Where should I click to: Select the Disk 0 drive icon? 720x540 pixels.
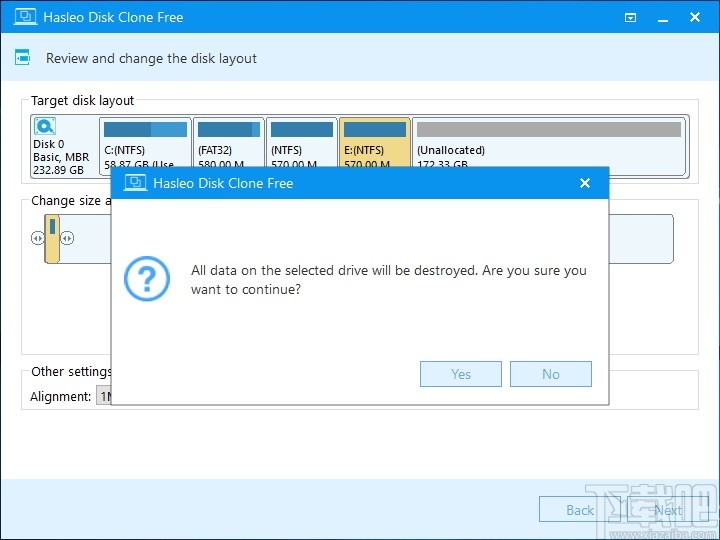click(45, 127)
